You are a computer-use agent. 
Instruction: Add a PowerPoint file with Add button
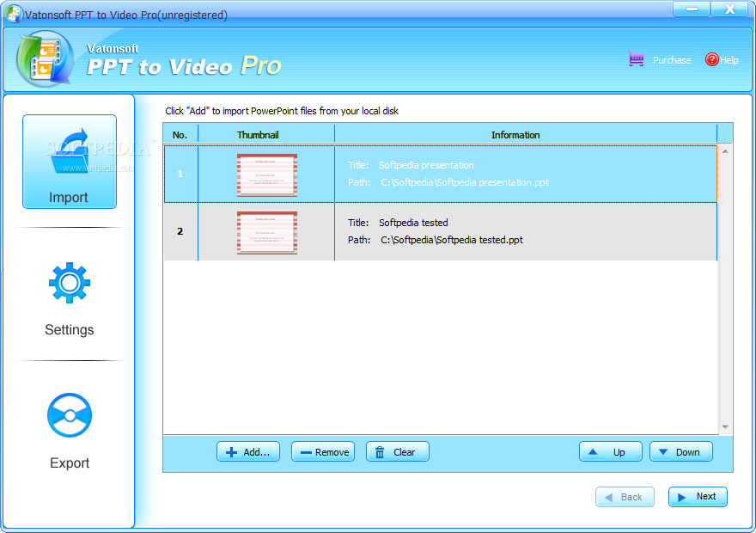(247, 452)
